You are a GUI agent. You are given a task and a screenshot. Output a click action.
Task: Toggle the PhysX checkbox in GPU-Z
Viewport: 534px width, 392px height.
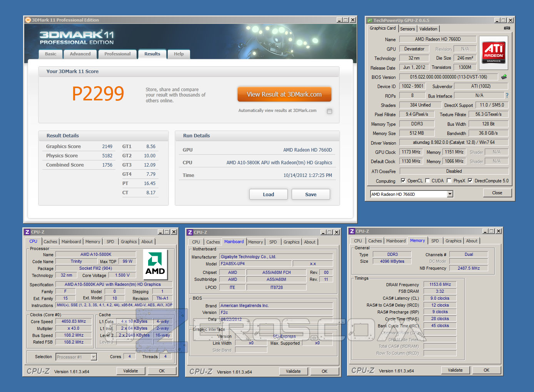tap(449, 180)
